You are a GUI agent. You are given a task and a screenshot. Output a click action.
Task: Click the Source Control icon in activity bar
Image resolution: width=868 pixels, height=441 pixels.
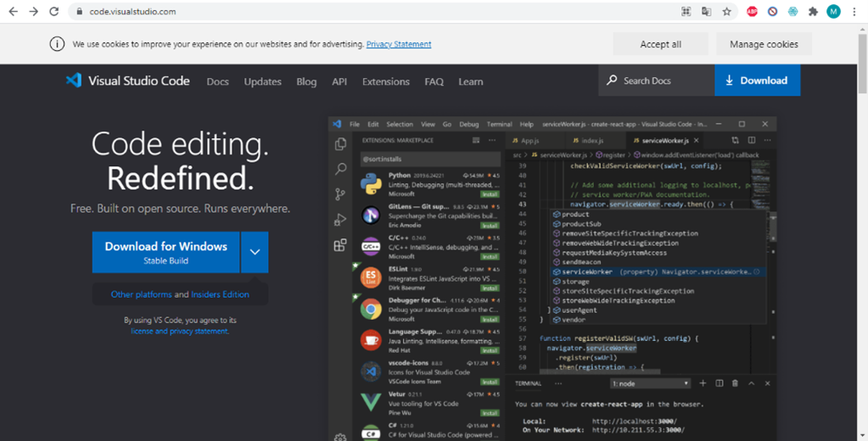tap(340, 194)
